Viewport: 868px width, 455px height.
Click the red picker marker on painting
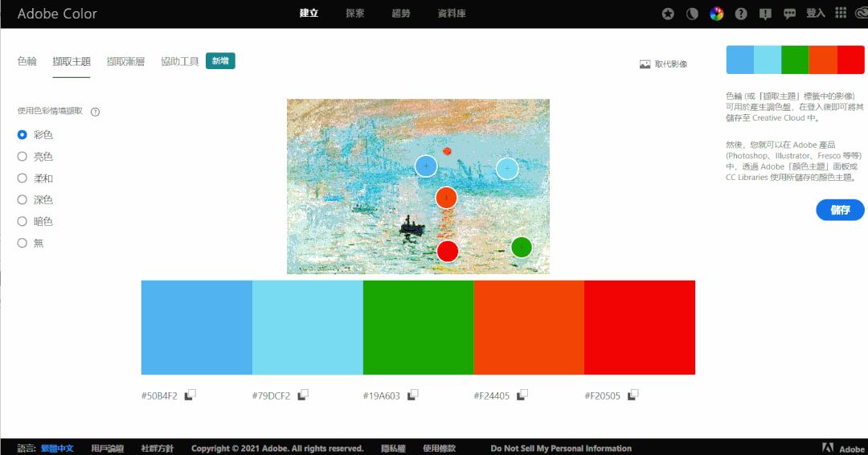tap(448, 252)
